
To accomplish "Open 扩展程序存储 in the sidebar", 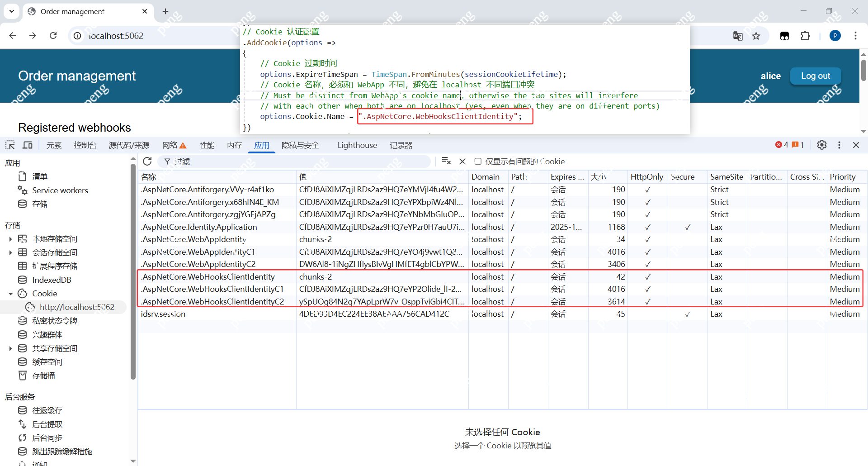I will 55,266.
